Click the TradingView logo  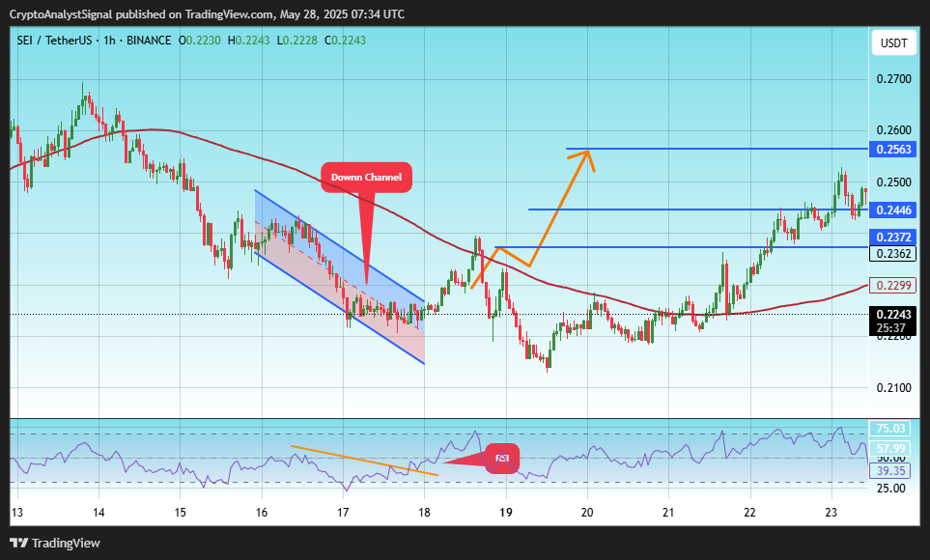point(55,543)
